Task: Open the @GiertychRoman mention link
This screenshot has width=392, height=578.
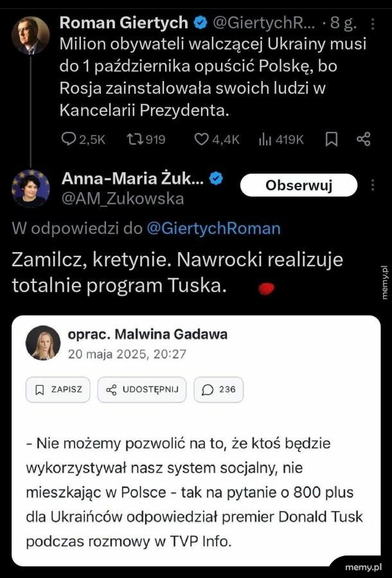Action: (213, 228)
